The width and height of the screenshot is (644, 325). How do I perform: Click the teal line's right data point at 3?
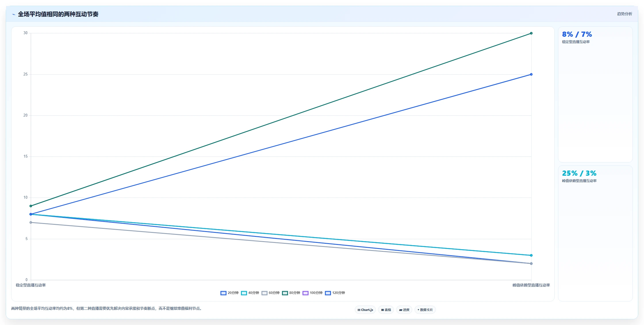531,255
